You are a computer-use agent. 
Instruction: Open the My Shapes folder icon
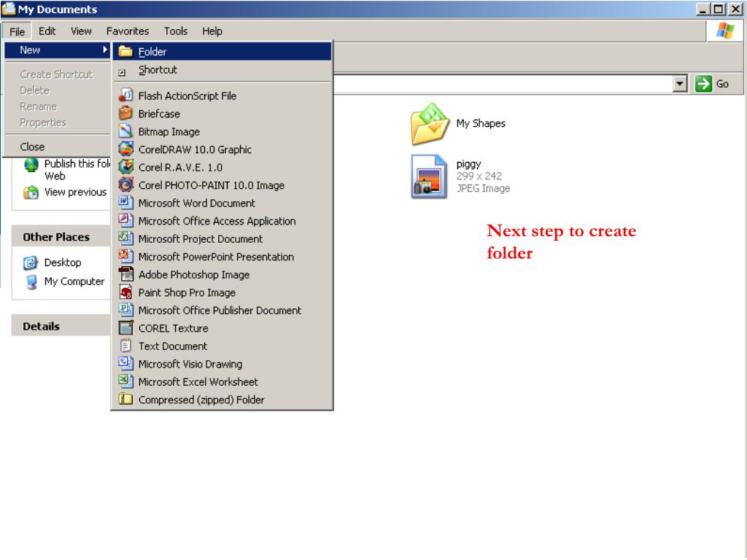(x=429, y=124)
